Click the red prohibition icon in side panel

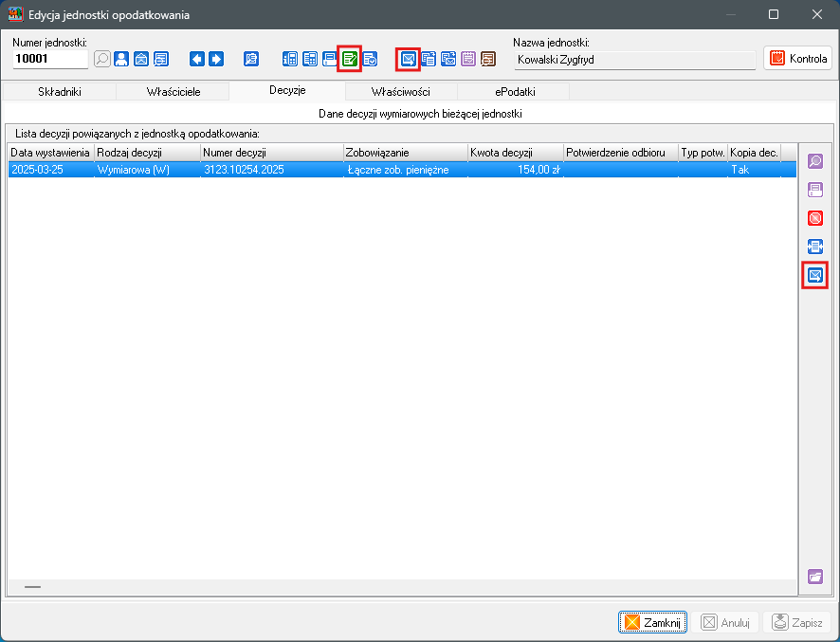click(x=814, y=219)
